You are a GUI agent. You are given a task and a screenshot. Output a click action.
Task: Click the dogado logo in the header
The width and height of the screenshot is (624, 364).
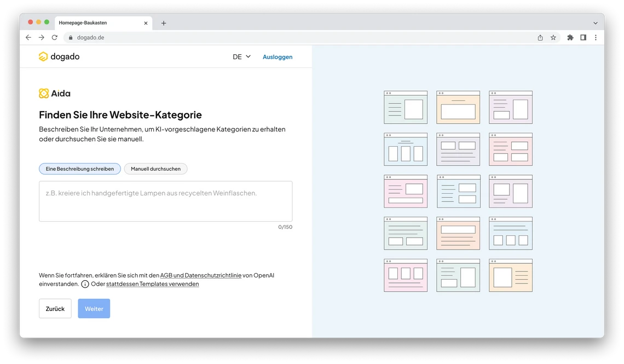(x=59, y=56)
